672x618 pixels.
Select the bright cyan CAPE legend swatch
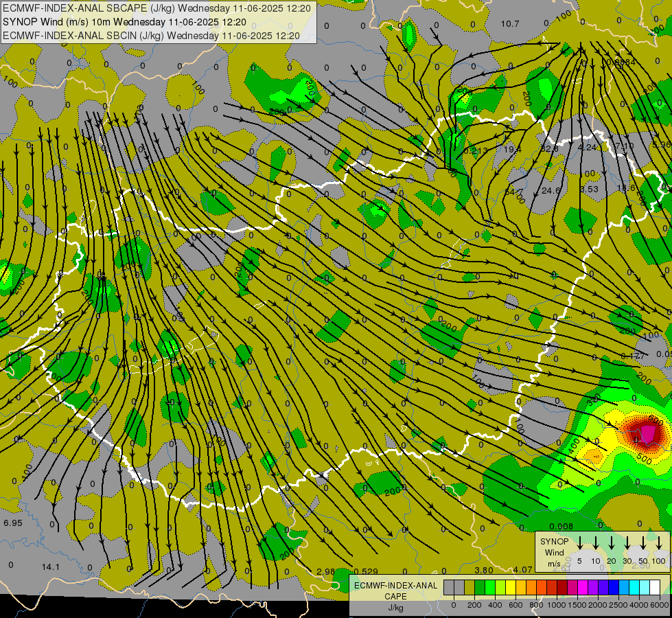coord(635,587)
